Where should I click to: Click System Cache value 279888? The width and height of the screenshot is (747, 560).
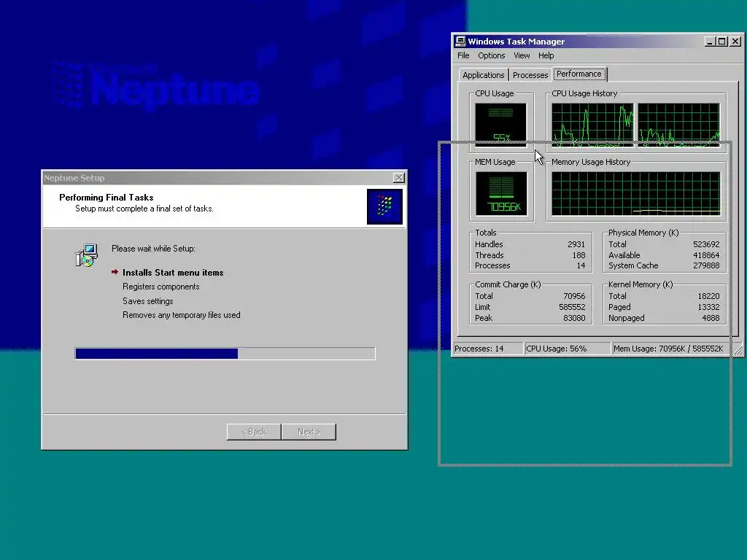point(706,265)
